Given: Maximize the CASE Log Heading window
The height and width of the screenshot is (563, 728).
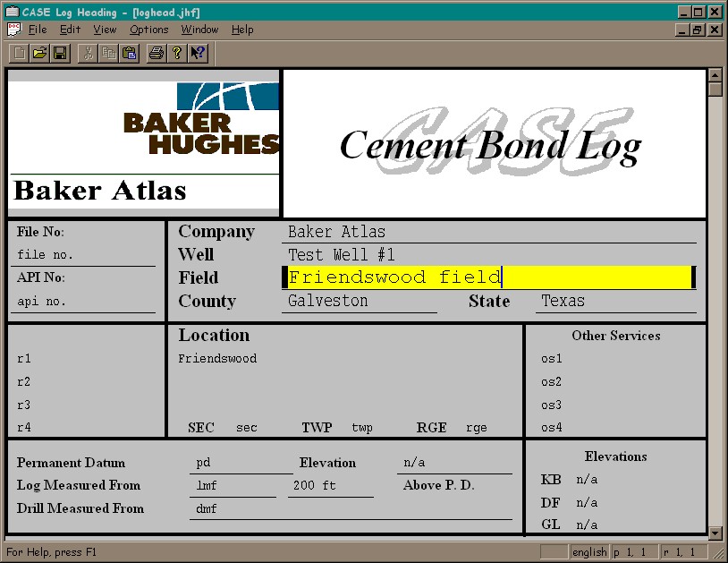Looking at the screenshot, I should [x=698, y=12].
